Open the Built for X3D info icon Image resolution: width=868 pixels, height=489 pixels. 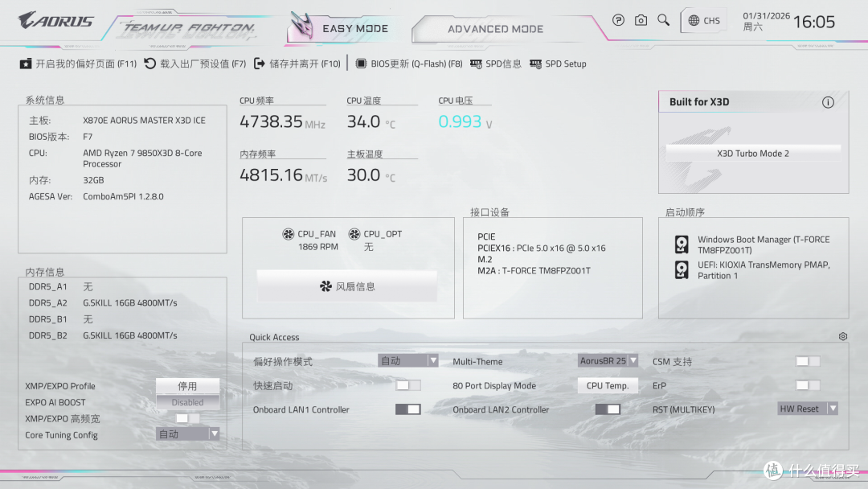(828, 102)
